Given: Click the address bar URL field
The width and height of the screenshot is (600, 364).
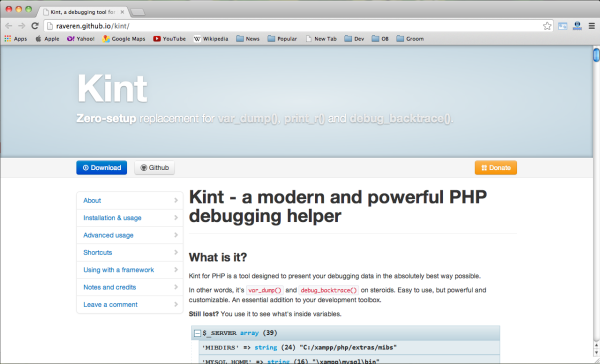Looking at the screenshot, I should click(x=298, y=26).
